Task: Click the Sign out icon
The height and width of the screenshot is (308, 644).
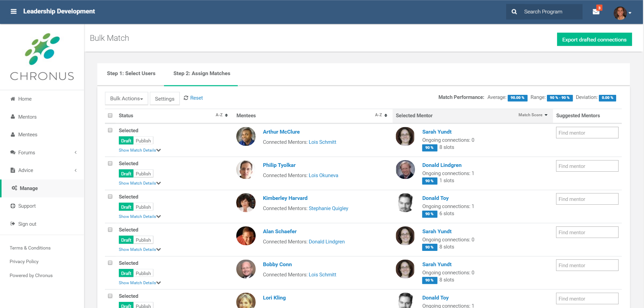Action: [13, 224]
